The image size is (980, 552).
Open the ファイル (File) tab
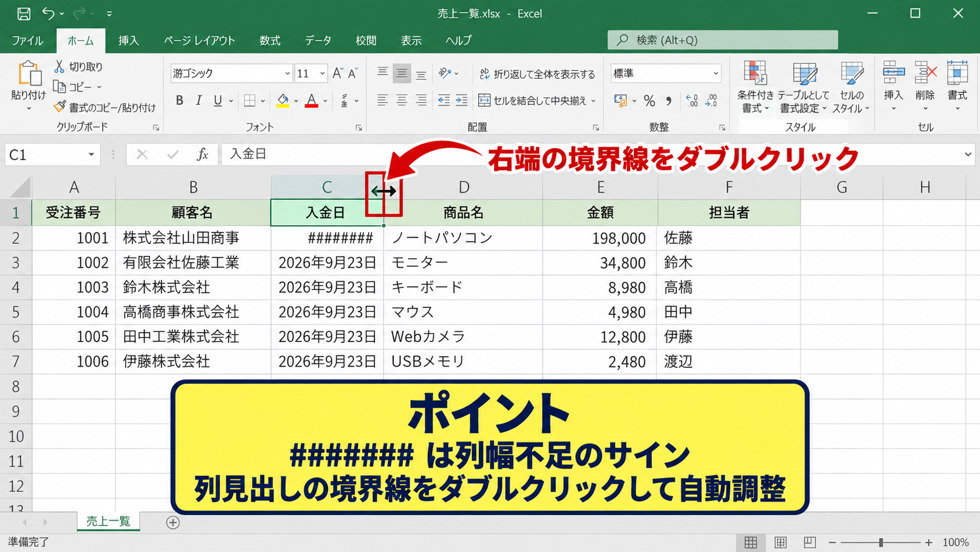(28, 40)
